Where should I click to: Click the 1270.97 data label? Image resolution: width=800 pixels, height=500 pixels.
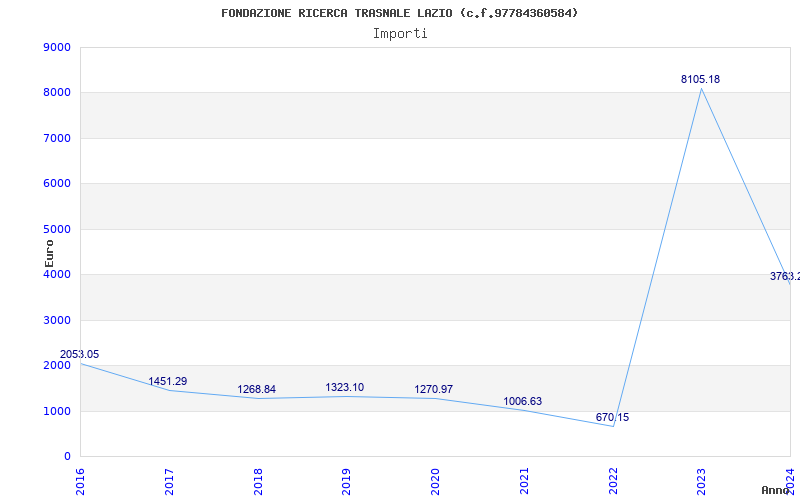point(434,389)
